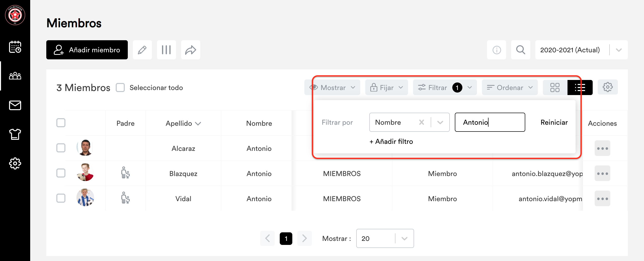The image size is (644, 261).
Task: Select the Alcaraz row checkbox
Action: pyautogui.click(x=61, y=148)
